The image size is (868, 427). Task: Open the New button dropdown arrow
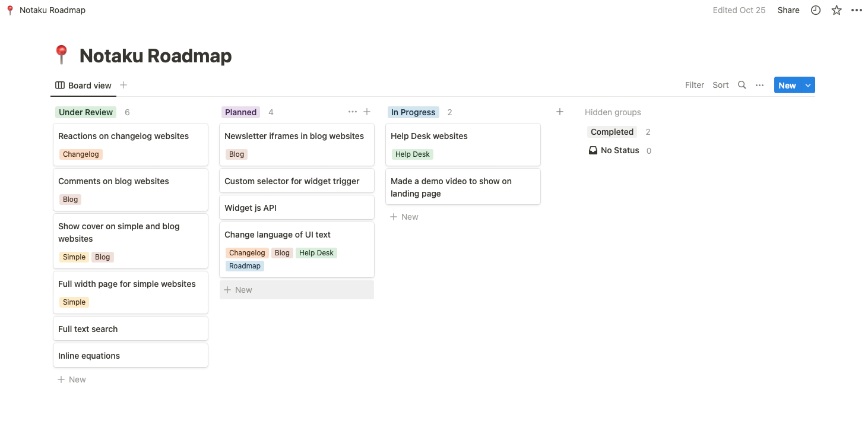point(808,85)
